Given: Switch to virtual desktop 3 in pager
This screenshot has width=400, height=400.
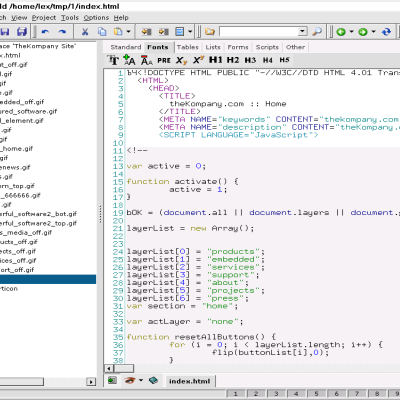Looking at the screenshot, I should [x=276, y=394].
